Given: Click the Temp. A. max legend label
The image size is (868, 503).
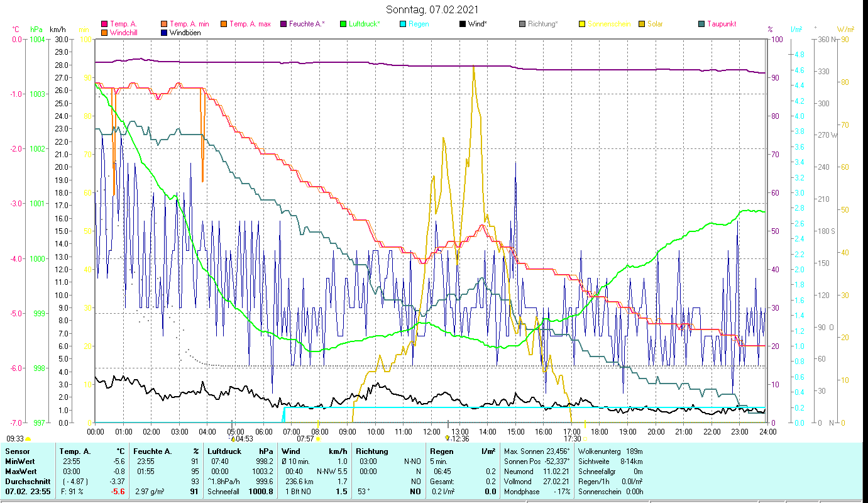Looking at the screenshot, I should coord(250,25).
